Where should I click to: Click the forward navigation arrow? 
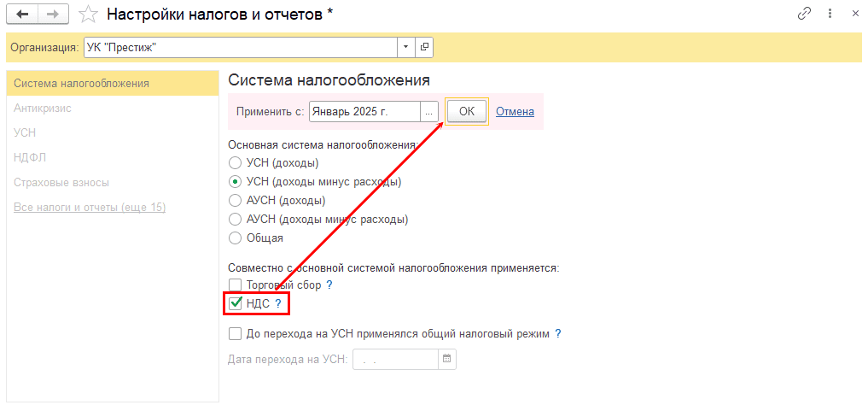[53, 14]
